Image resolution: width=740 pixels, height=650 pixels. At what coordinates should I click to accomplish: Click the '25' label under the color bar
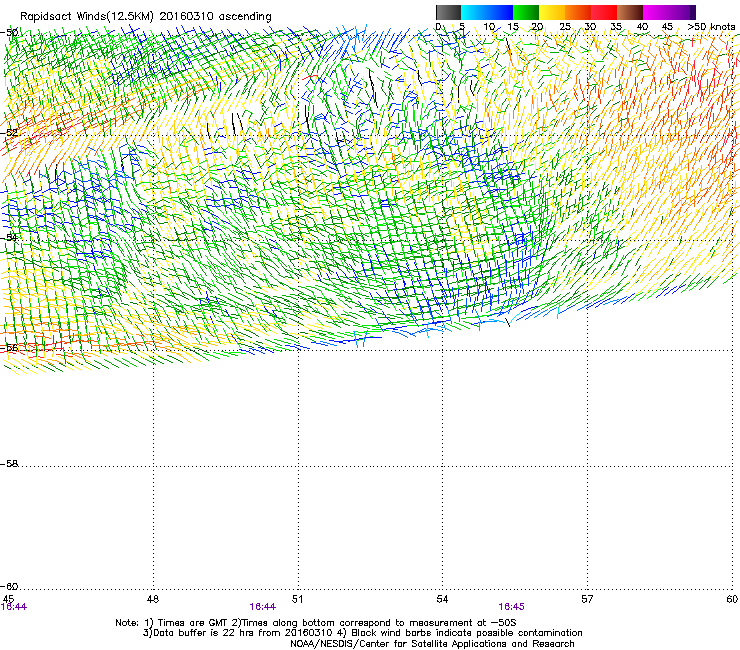click(x=565, y=27)
